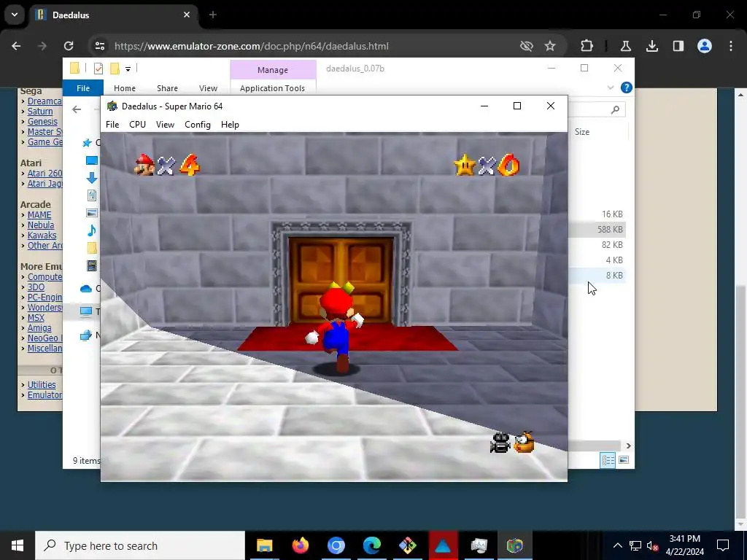This screenshot has width=747, height=560.
Task: Open the Dreamcast link on the webpage
Action: [44, 101]
